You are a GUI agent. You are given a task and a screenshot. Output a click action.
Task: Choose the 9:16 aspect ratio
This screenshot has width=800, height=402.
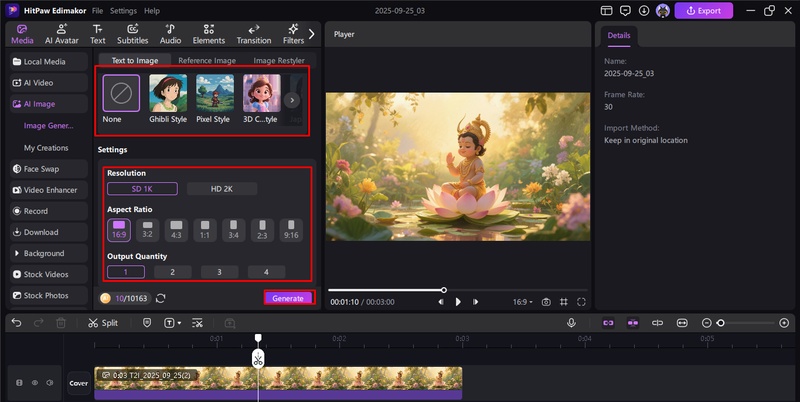(x=291, y=229)
